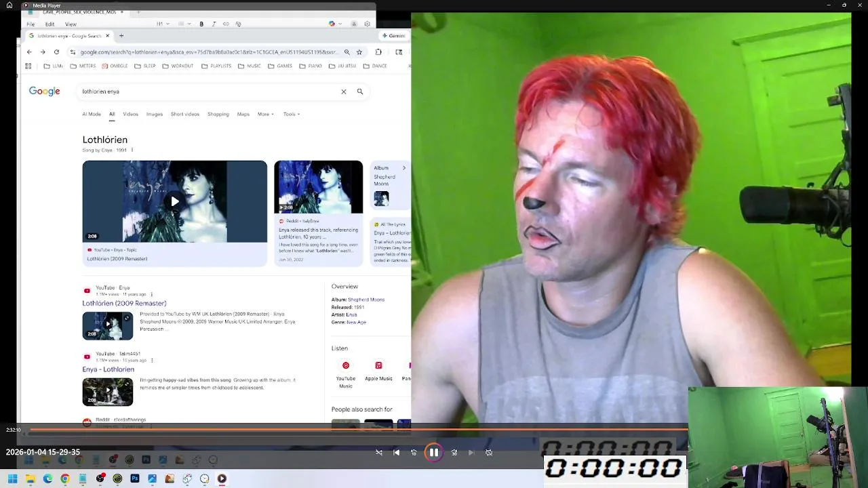
Task: Open the Edit menu in Notepad
Action: point(50,24)
